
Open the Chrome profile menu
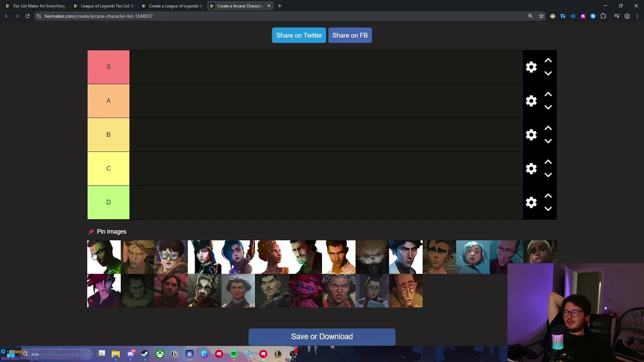[x=627, y=16]
